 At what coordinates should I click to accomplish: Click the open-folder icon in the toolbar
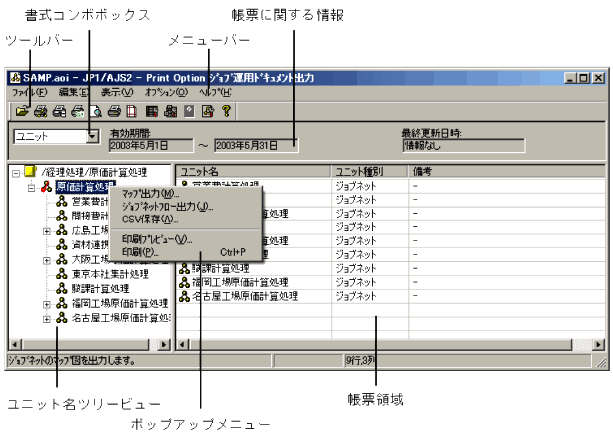22,111
